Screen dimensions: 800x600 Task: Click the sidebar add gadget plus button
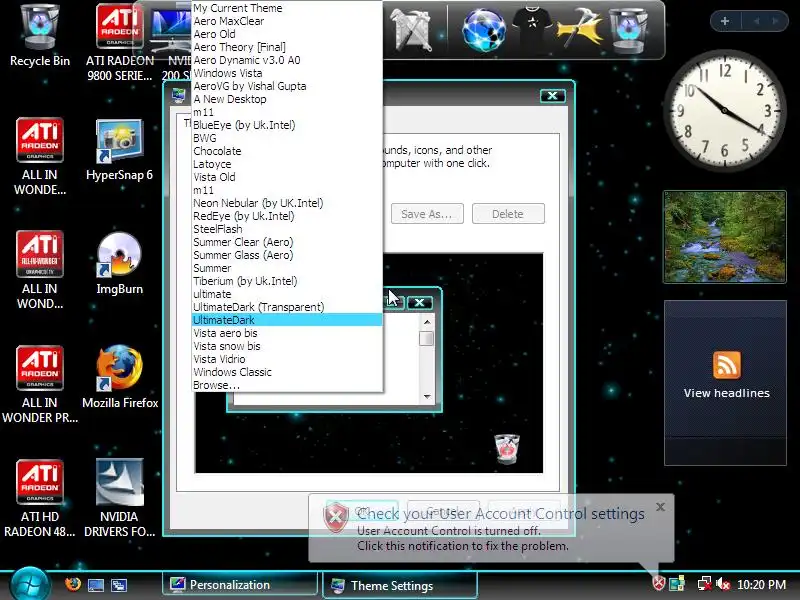click(724, 21)
